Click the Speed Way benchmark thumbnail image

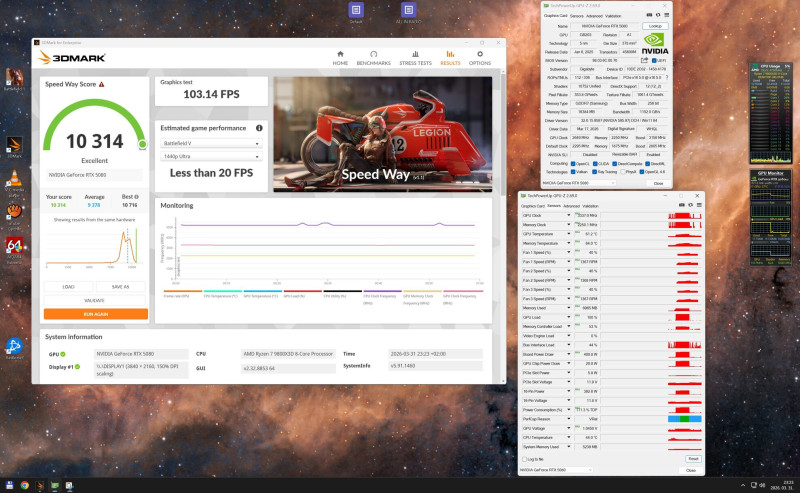click(383, 134)
